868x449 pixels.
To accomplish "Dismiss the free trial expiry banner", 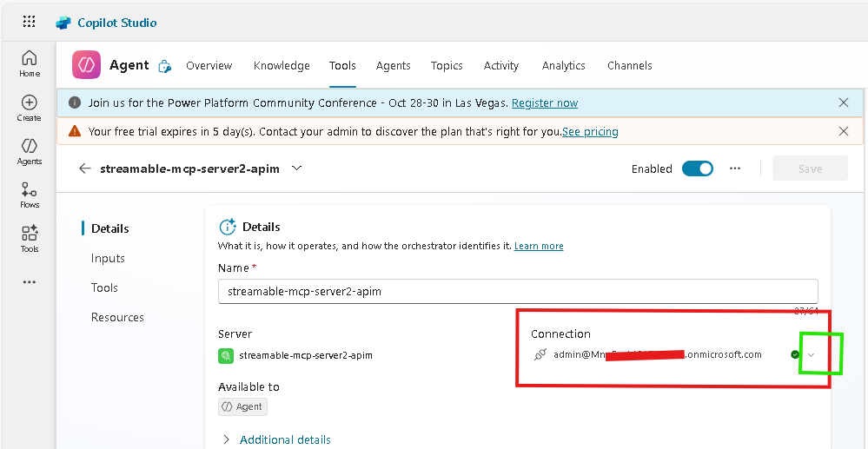I will [x=843, y=131].
